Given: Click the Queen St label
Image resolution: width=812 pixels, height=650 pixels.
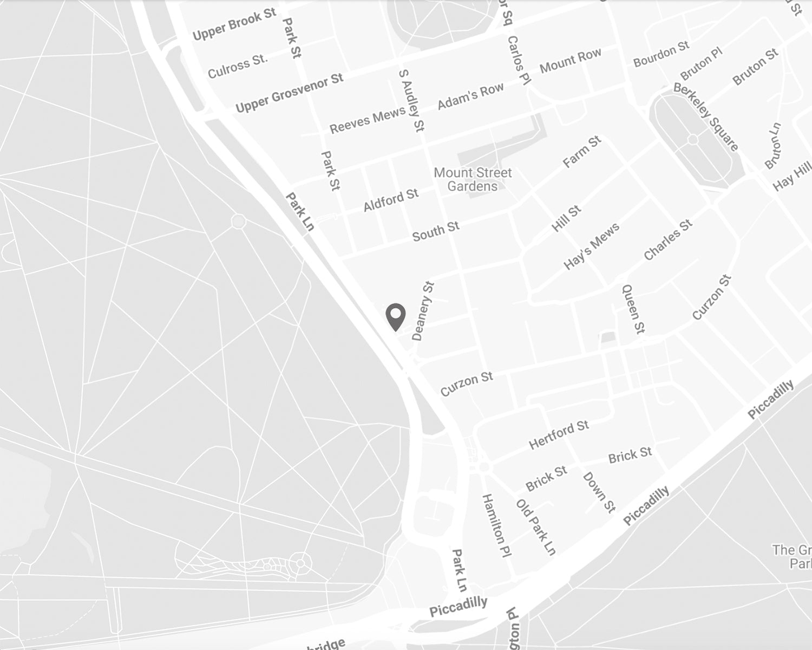Looking at the screenshot, I should [x=633, y=309].
